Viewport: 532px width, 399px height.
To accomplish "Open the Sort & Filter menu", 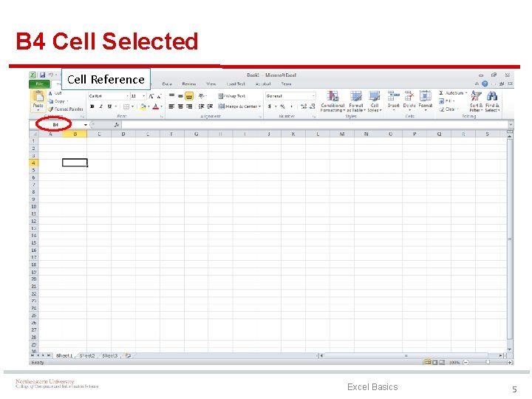I will [476, 101].
